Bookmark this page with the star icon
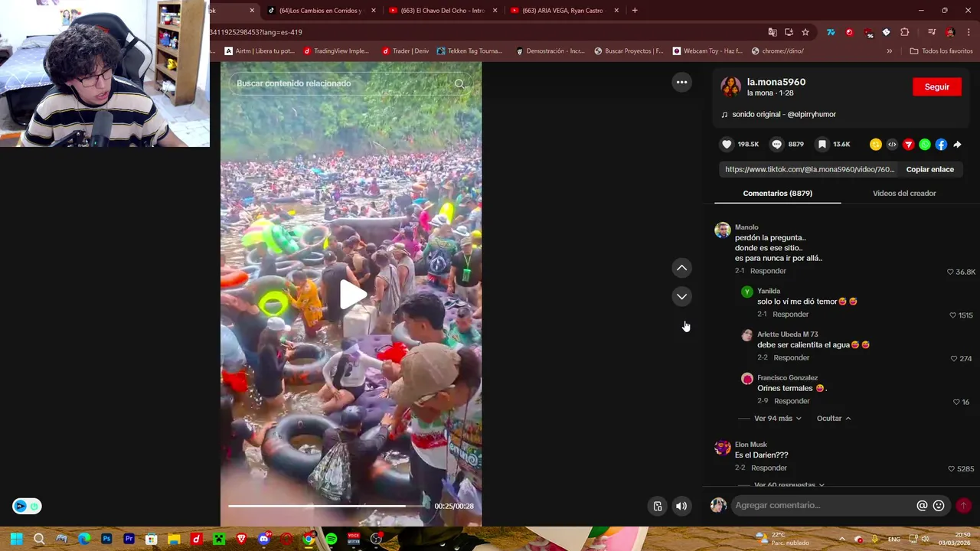The image size is (980, 551). pyautogui.click(x=805, y=32)
